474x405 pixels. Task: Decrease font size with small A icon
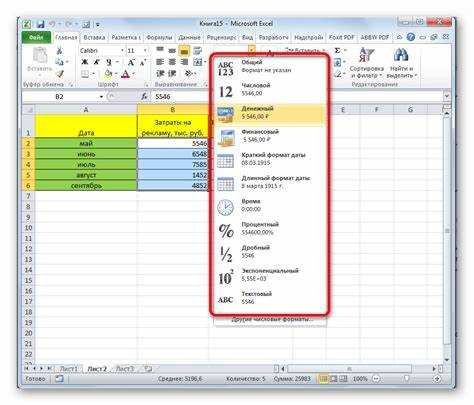point(143,62)
